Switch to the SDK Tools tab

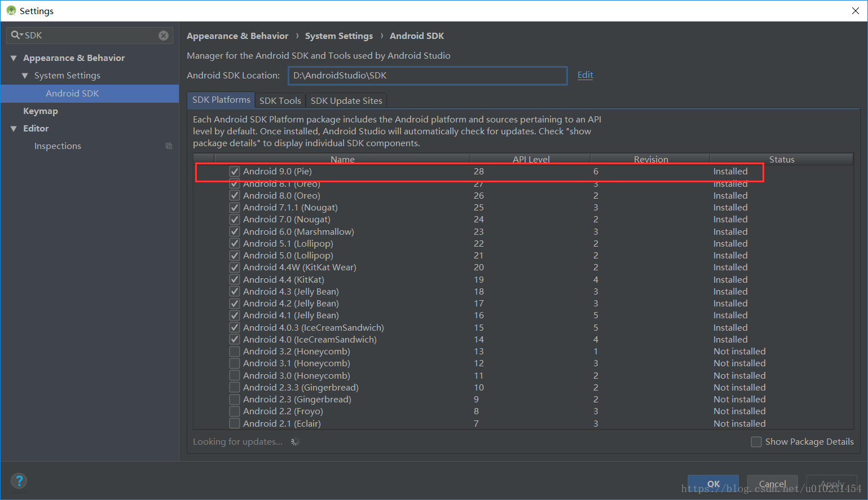point(280,100)
